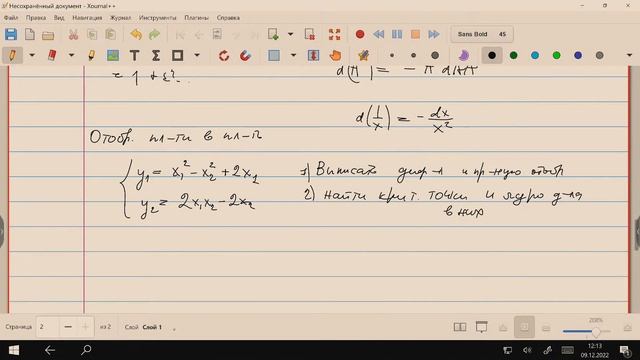The width and height of the screenshot is (640, 360).
Task: Select the dark blue color swatch
Action: tap(578, 56)
